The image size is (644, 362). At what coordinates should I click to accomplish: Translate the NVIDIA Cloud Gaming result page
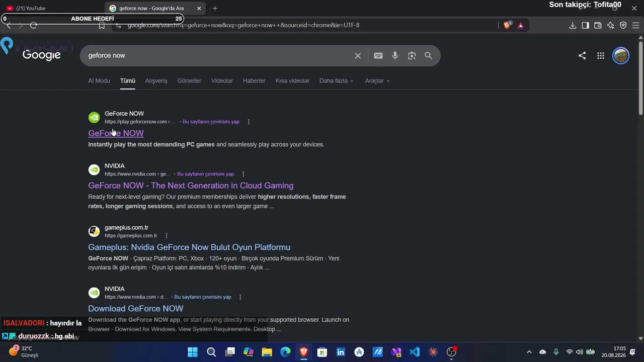206,174
